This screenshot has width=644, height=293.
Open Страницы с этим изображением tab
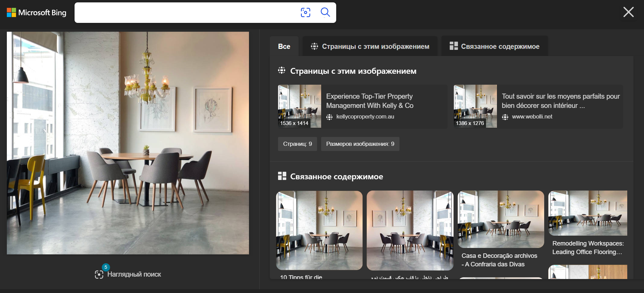point(370,46)
